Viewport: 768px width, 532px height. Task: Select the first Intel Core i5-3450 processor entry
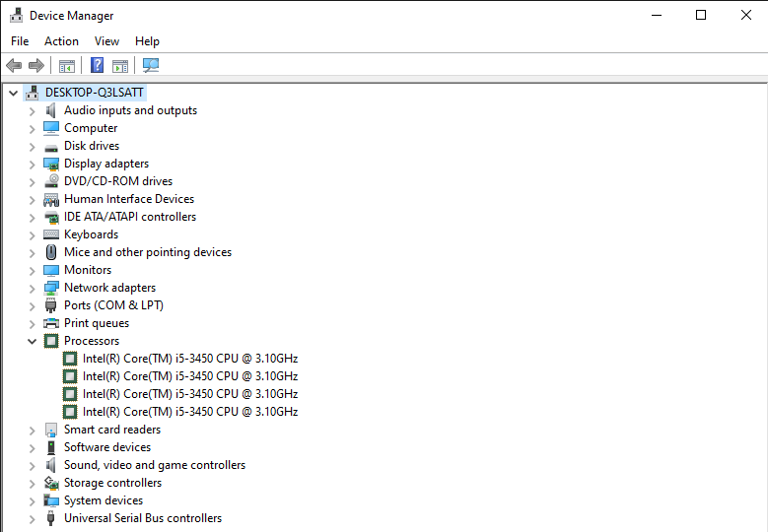[190, 359]
